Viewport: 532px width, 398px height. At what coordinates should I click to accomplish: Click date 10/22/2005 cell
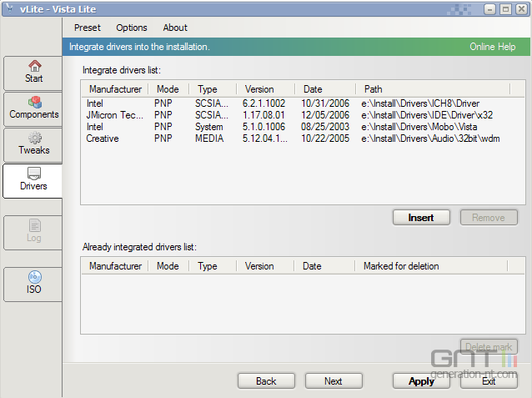(x=325, y=139)
